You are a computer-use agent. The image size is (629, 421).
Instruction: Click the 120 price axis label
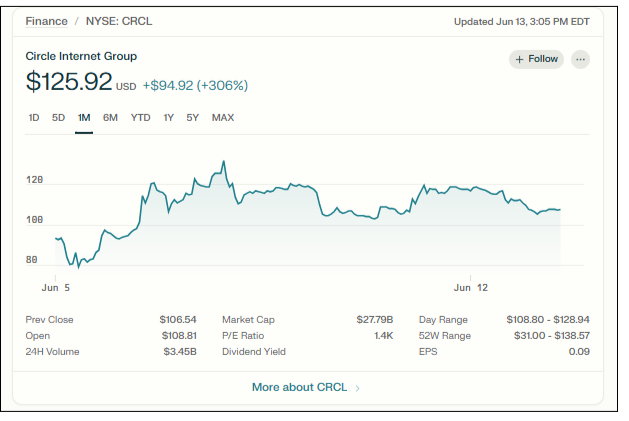(x=34, y=180)
